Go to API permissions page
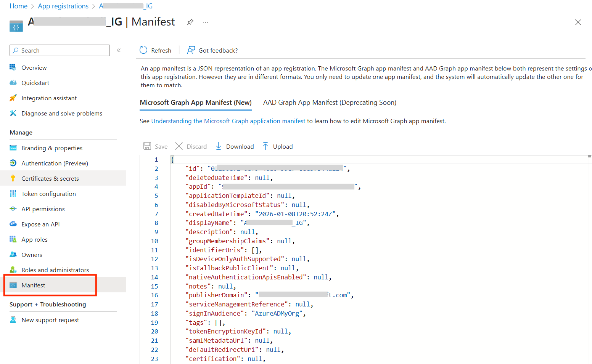 43,209
